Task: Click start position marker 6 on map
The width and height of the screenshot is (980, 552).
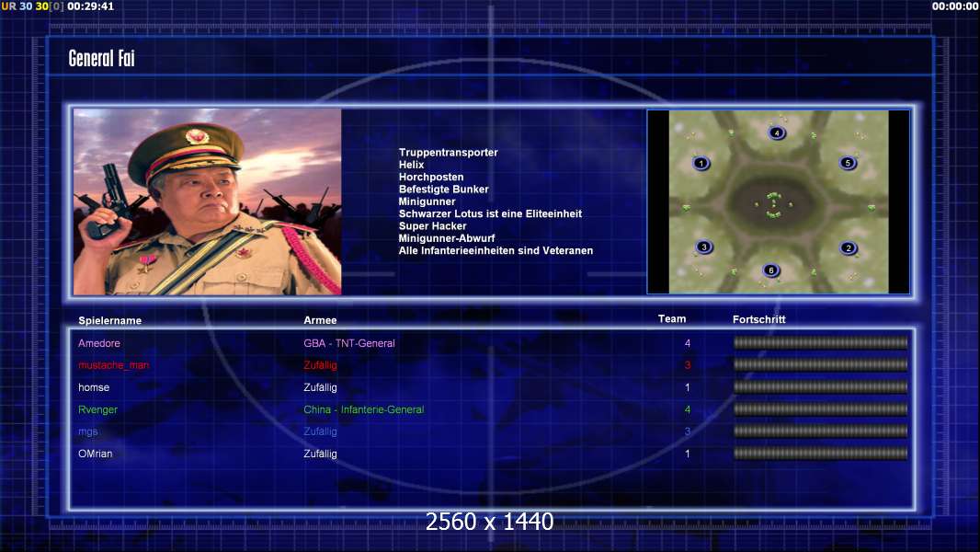Action: tap(771, 270)
